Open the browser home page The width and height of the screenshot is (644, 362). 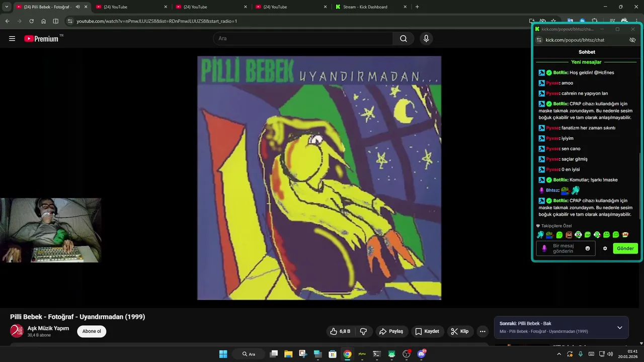click(43, 21)
